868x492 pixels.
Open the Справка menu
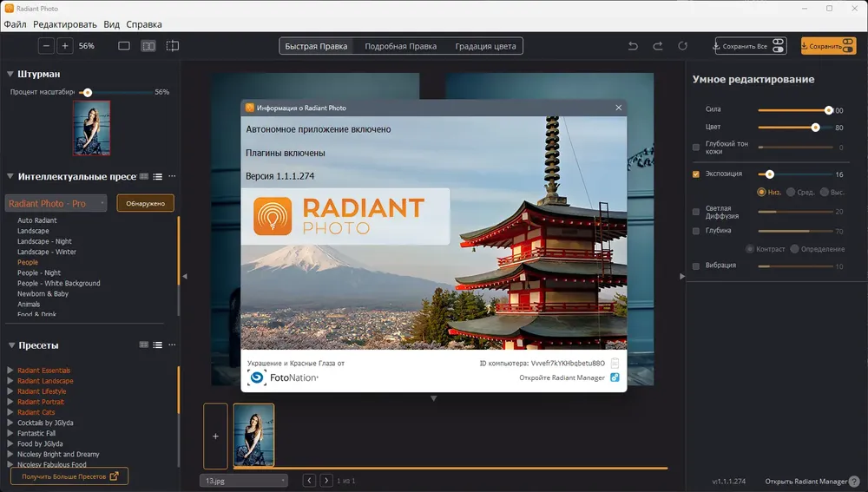[x=144, y=24]
